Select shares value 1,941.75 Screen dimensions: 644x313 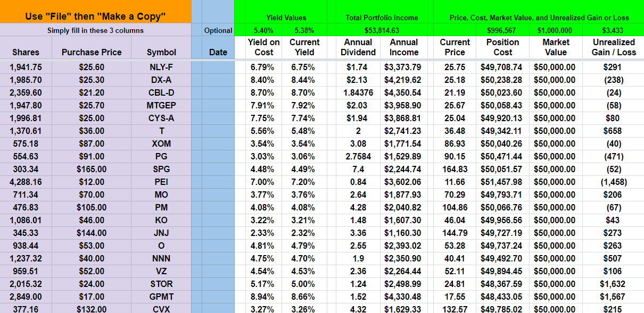click(x=26, y=67)
